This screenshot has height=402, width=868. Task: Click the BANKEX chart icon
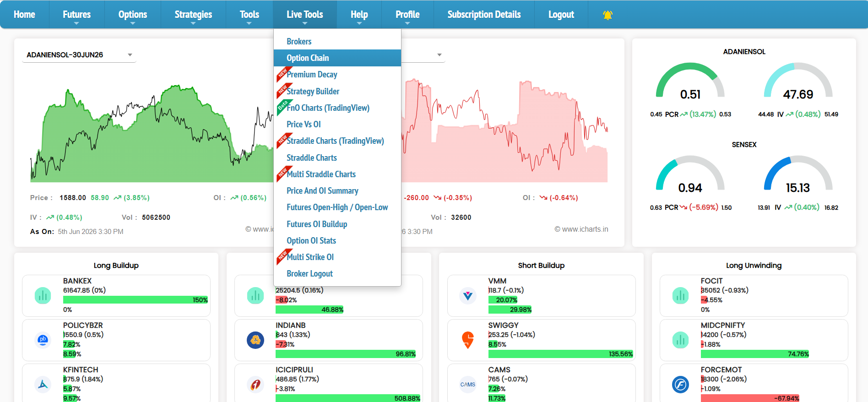(x=43, y=296)
